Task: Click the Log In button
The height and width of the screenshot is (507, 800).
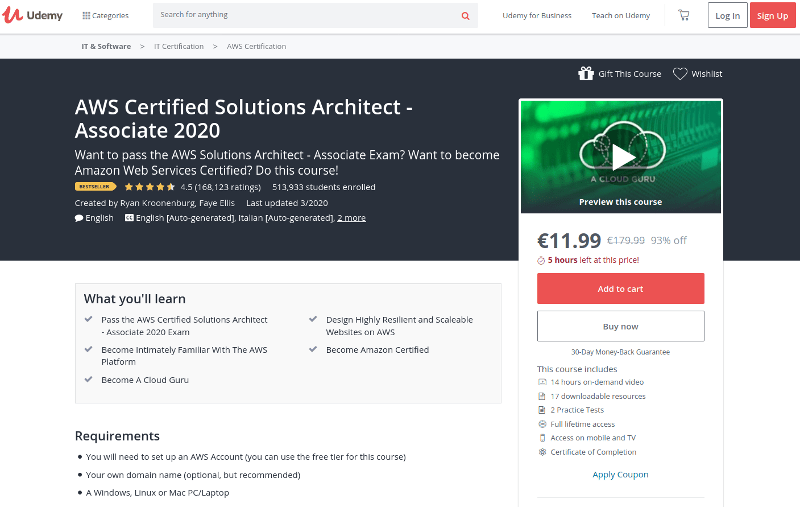Action: [728, 15]
